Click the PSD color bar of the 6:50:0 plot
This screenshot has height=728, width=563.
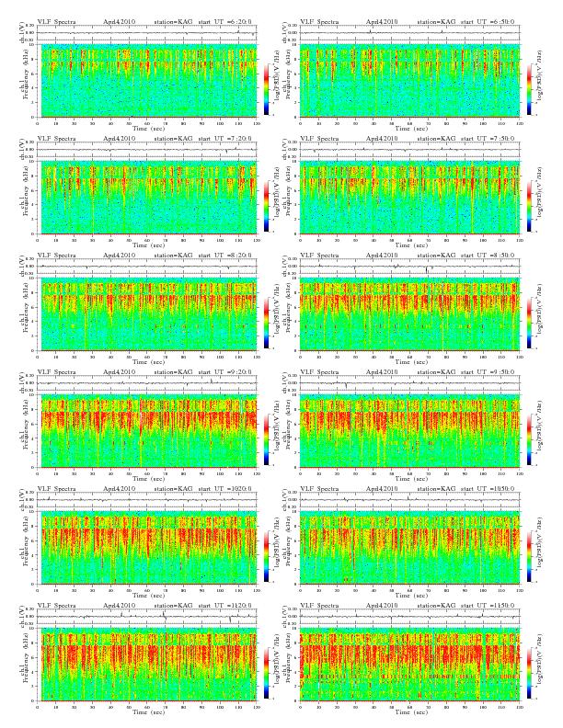530,88
